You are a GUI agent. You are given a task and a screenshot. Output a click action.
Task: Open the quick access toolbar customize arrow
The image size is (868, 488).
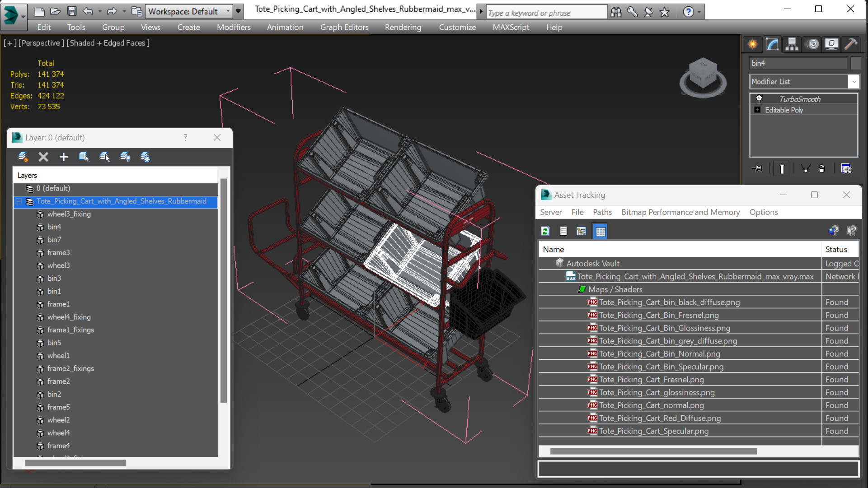click(238, 11)
